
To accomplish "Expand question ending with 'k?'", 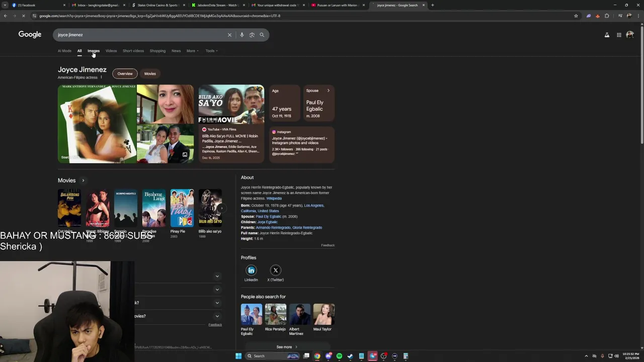I will coord(217,303).
